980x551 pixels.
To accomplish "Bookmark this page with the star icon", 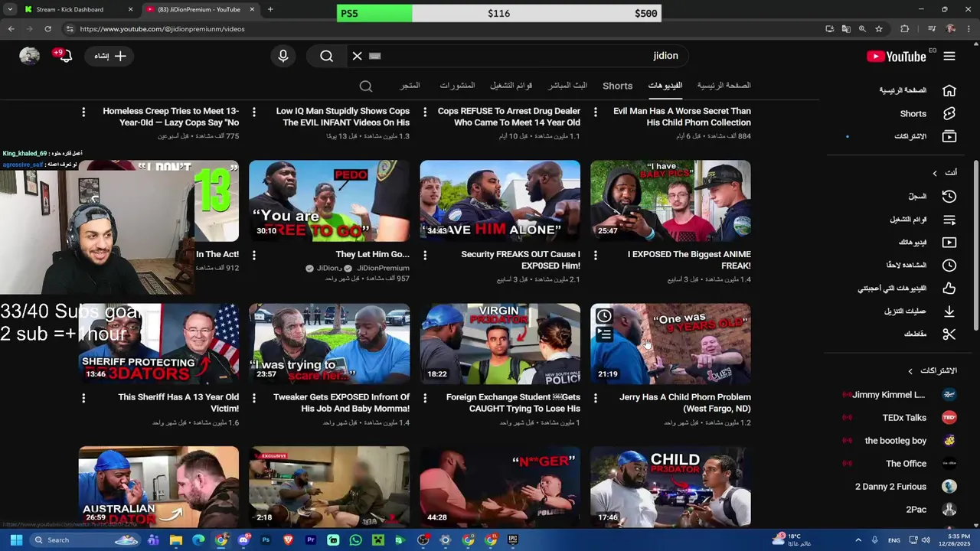I will [x=879, y=29].
